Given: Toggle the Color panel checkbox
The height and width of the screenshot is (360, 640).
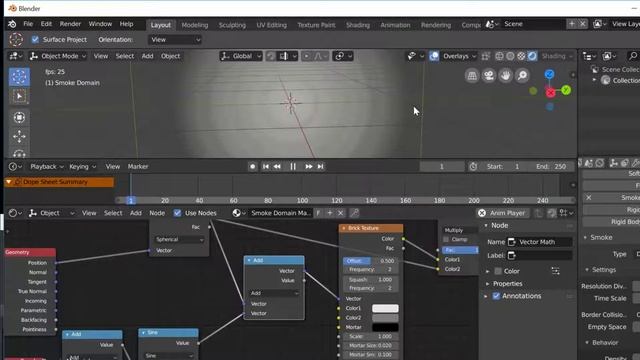Looking at the screenshot, I should (x=498, y=271).
